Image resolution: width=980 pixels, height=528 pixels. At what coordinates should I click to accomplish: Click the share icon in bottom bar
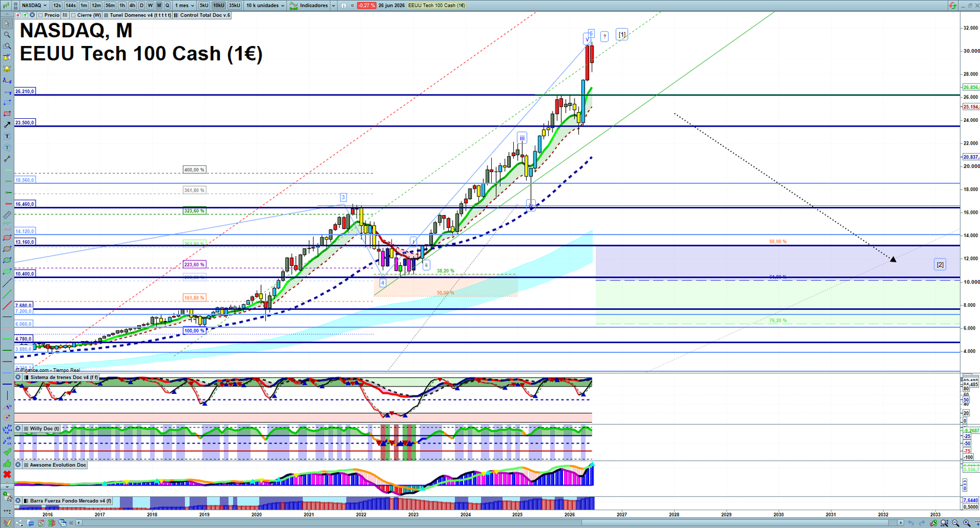20,522
